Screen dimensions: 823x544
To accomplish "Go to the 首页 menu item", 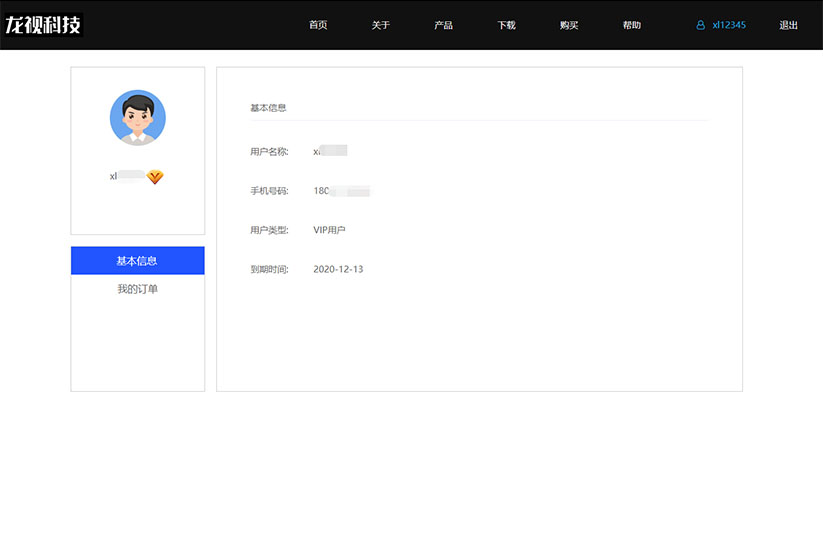I will click(318, 25).
